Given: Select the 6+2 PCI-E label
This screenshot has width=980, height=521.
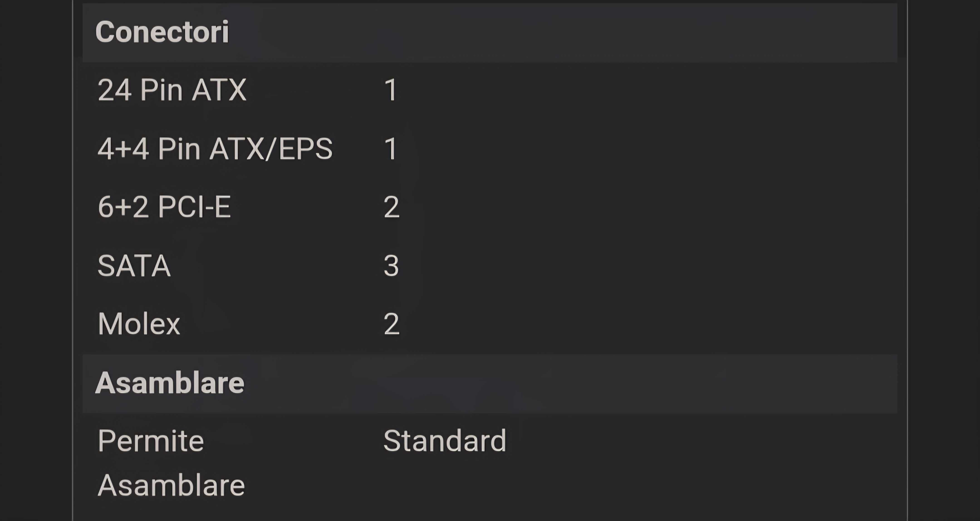Looking at the screenshot, I should pos(164,207).
